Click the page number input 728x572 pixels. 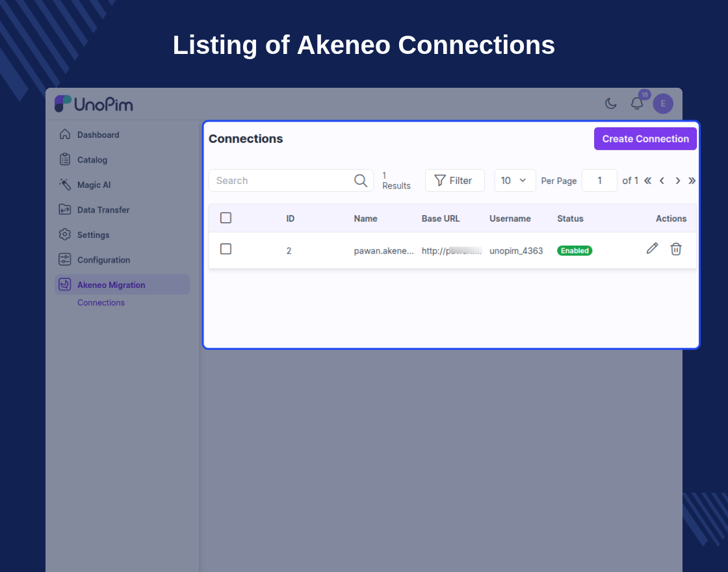[599, 180]
